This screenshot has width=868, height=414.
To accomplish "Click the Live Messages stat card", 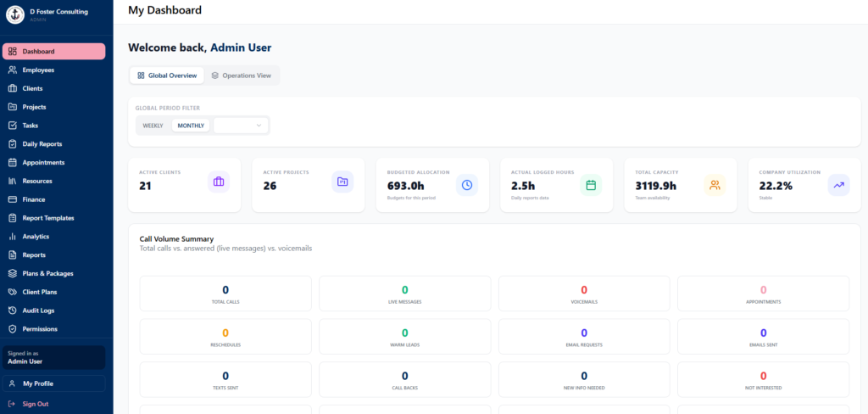I will tap(404, 294).
